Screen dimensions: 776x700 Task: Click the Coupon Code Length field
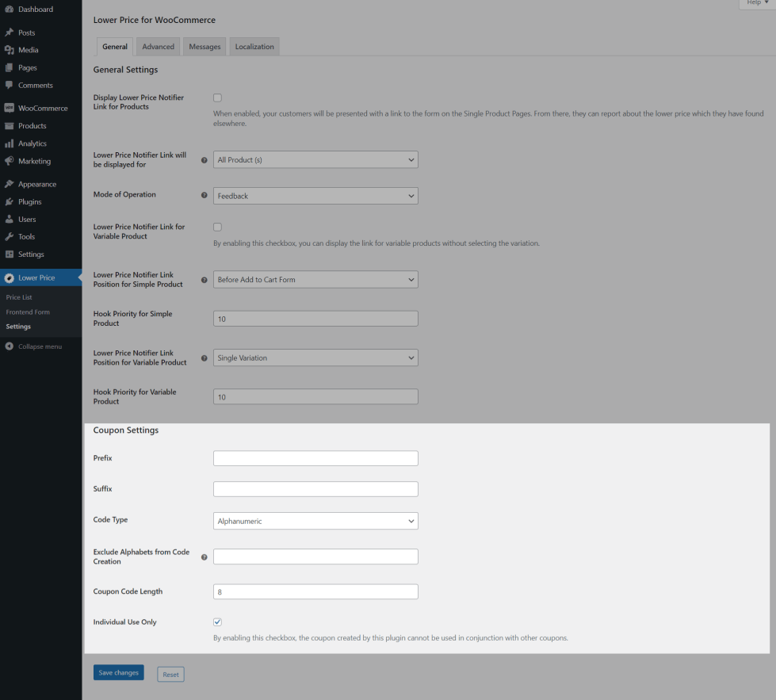[315, 591]
